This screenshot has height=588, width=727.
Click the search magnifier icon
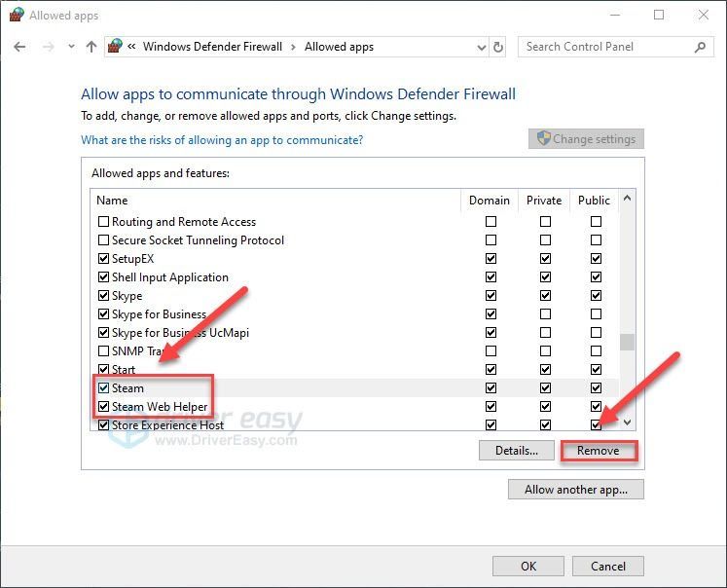pyautogui.click(x=700, y=47)
